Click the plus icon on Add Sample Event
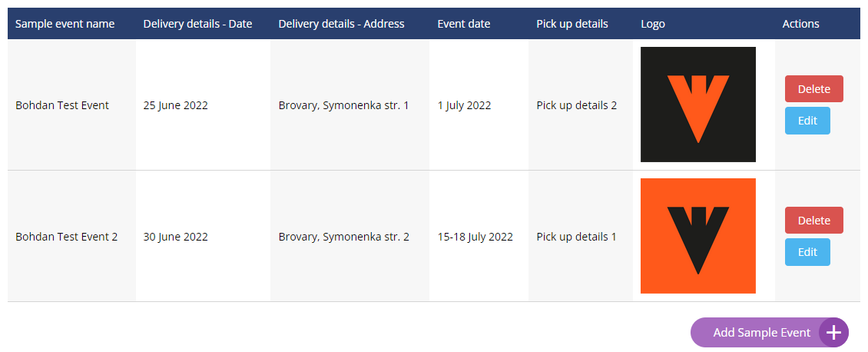 (x=833, y=333)
